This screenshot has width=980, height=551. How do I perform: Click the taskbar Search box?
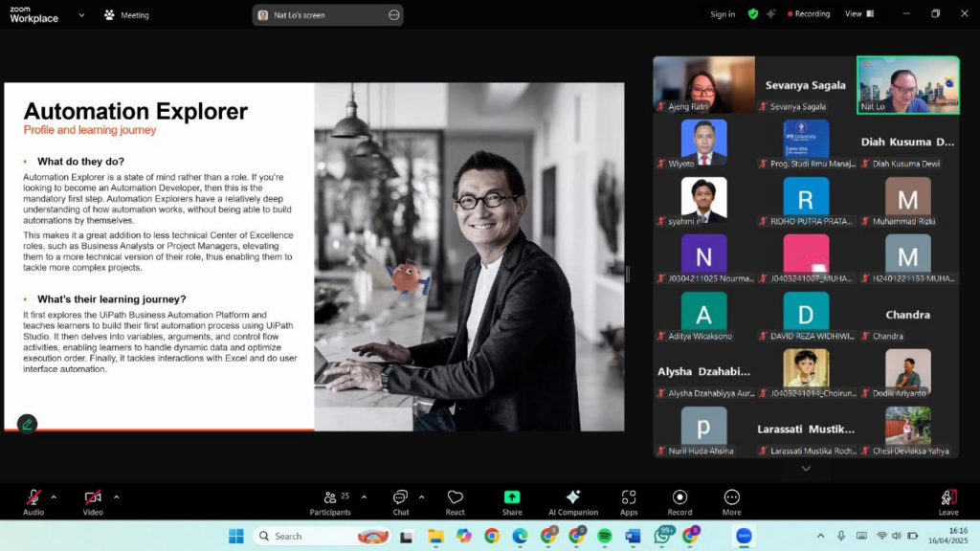323,536
